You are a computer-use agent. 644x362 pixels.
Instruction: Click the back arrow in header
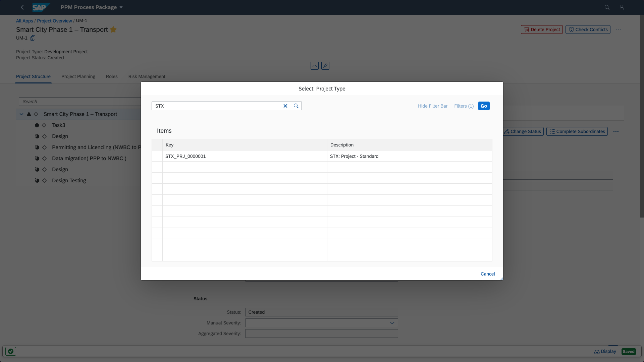coord(22,7)
